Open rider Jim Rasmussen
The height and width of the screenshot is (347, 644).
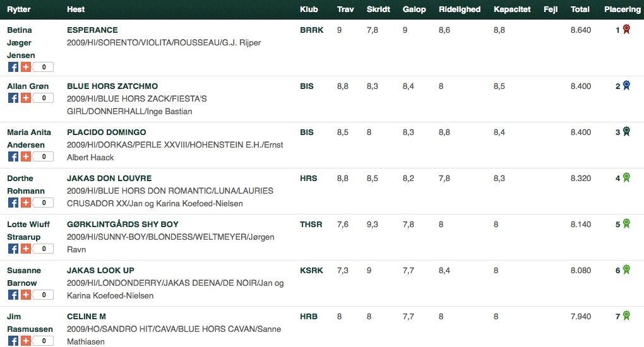pyautogui.click(x=30, y=322)
